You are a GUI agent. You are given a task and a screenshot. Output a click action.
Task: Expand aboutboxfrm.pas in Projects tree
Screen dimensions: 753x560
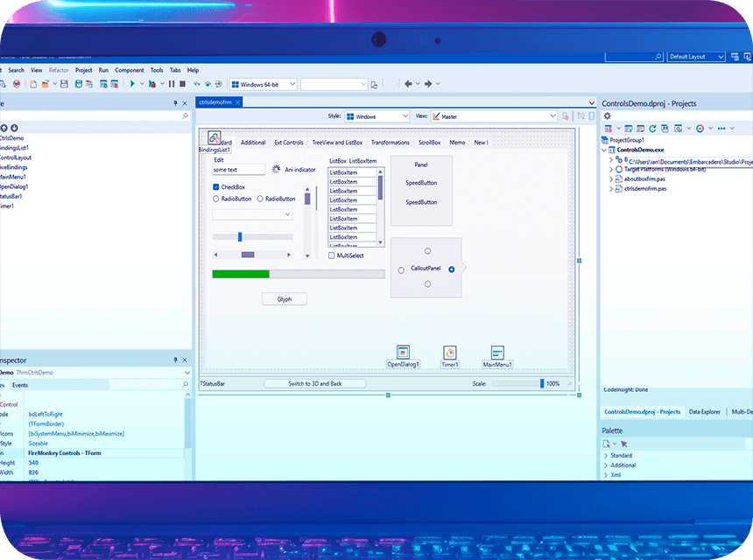tap(611, 179)
